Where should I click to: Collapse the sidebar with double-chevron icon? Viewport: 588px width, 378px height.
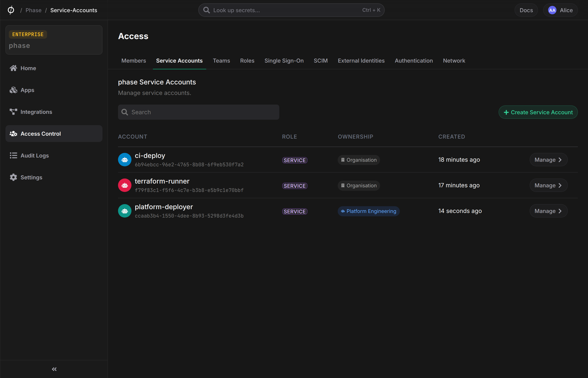coord(54,369)
